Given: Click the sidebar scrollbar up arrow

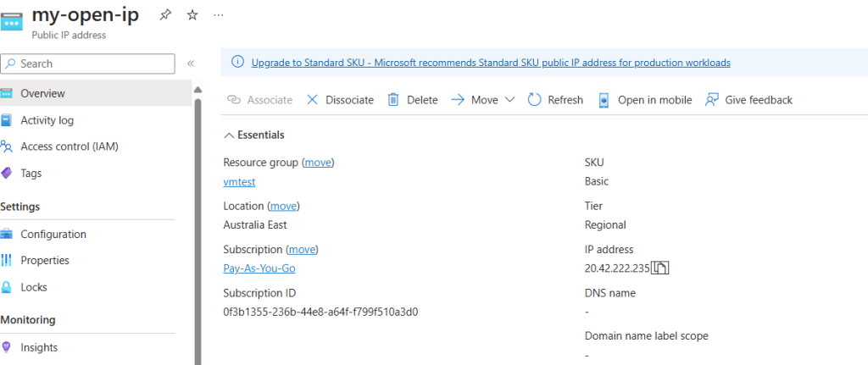Looking at the screenshot, I should (198, 90).
